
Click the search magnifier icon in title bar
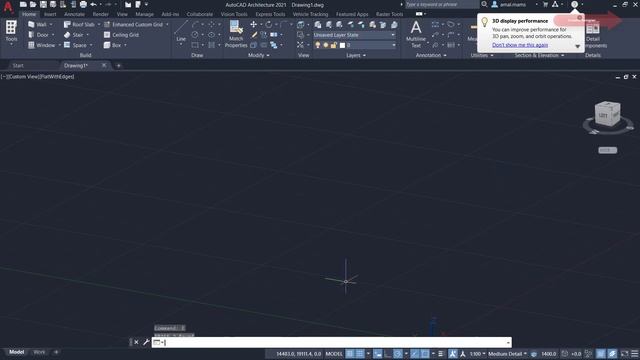pos(484,4)
